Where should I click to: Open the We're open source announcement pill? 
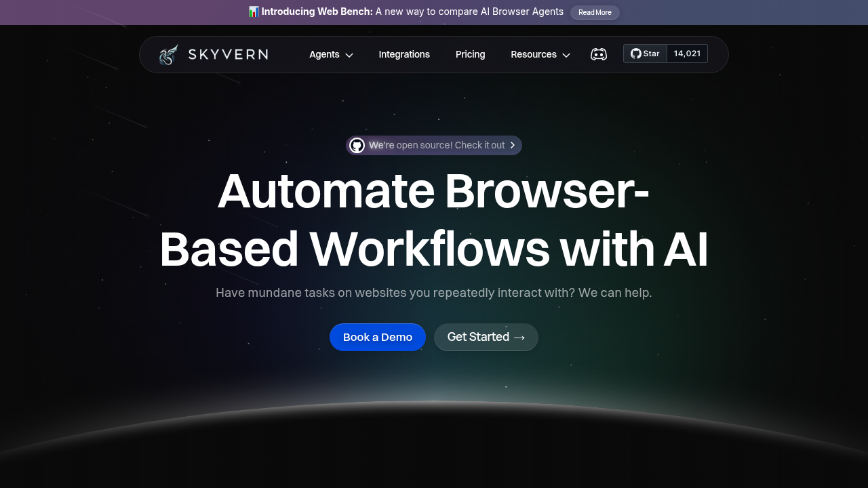click(x=434, y=145)
